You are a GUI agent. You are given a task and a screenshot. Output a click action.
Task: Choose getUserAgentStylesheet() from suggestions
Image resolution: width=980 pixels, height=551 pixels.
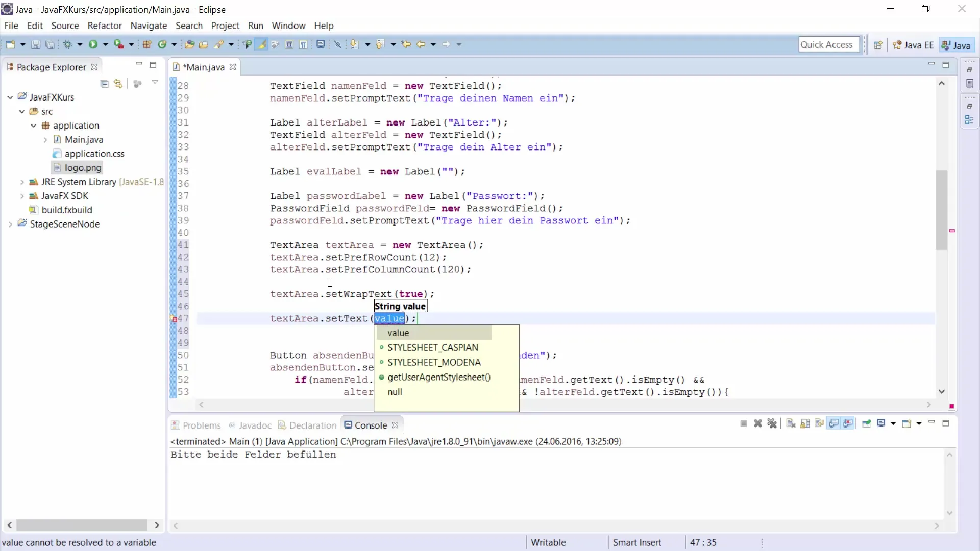point(439,377)
